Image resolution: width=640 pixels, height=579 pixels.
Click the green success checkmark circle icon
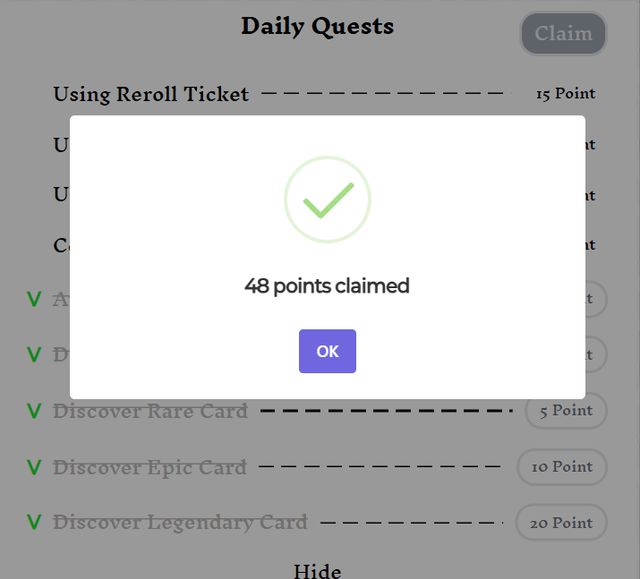pos(327,199)
